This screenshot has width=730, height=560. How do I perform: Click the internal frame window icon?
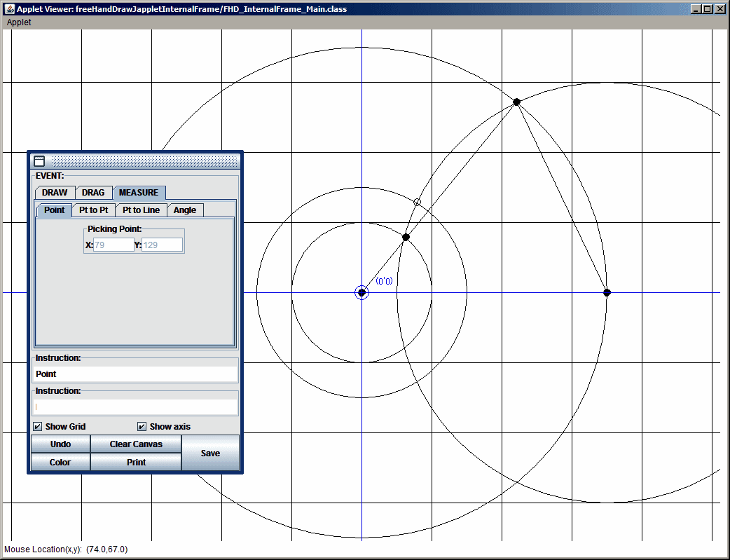tap(39, 161)
